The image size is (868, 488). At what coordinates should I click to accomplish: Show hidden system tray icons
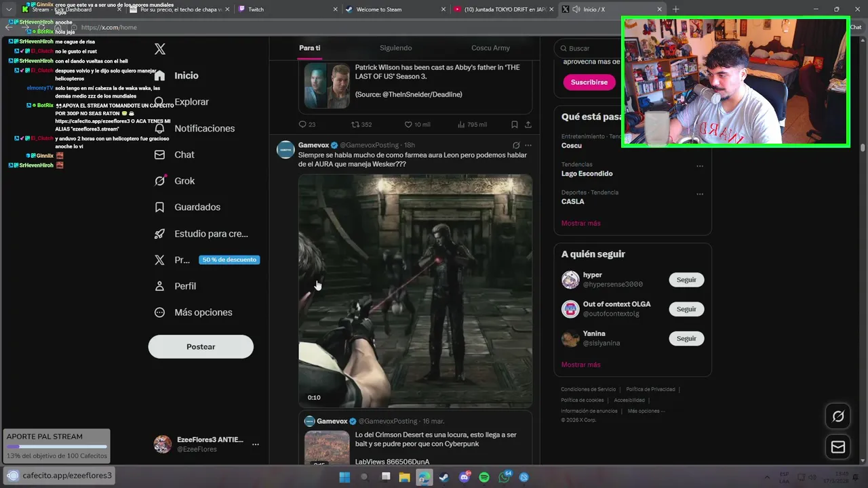[767, 477]
